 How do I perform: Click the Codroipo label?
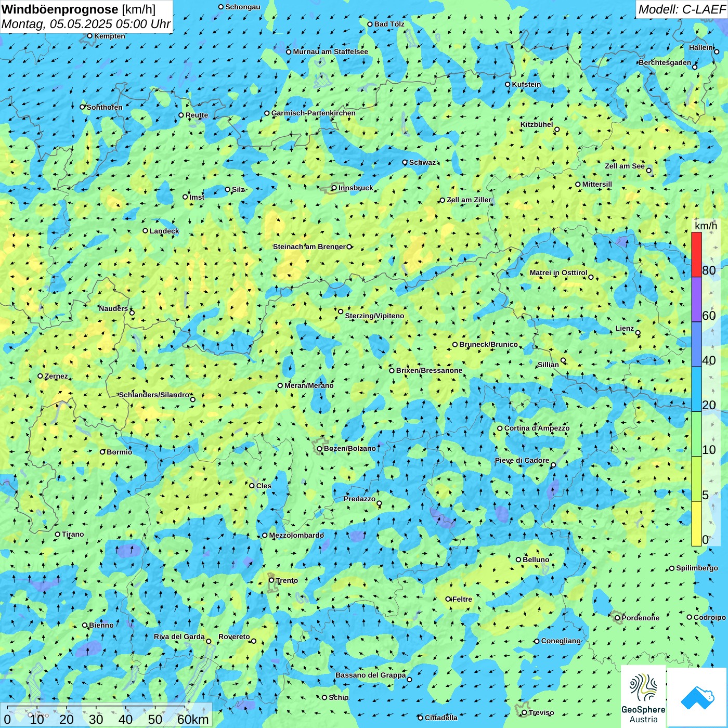point(710,617)
